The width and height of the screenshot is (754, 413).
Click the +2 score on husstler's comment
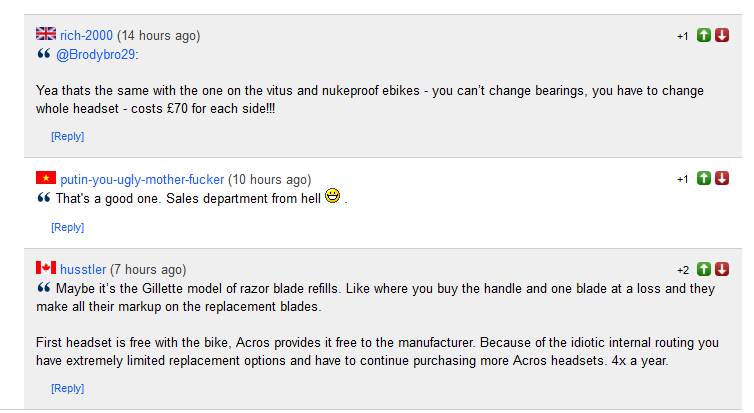[x=683, y=270]
